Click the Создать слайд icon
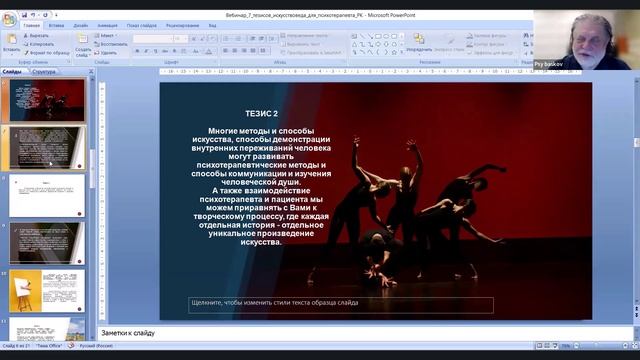This screenshot has height=360, width=640. (83, 39)
